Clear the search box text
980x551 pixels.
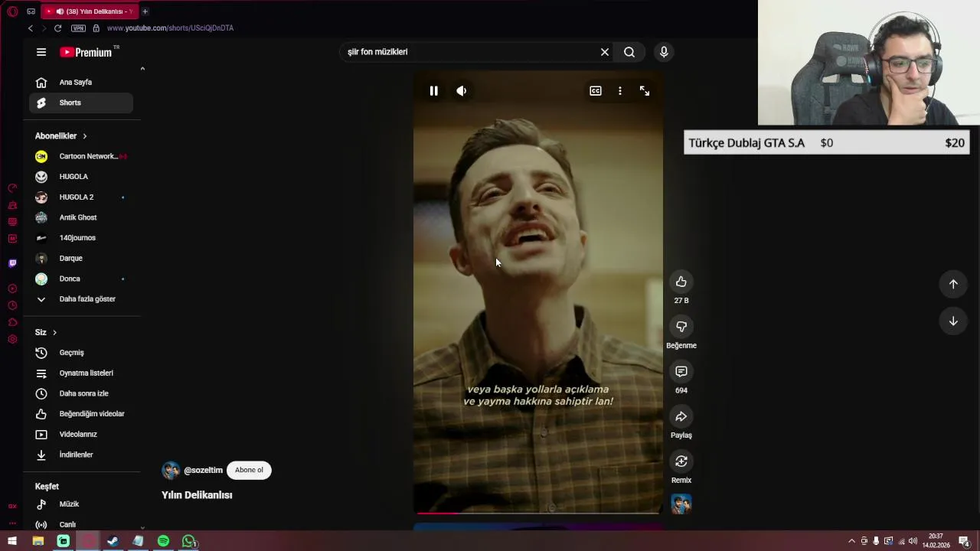pos(605,52)
